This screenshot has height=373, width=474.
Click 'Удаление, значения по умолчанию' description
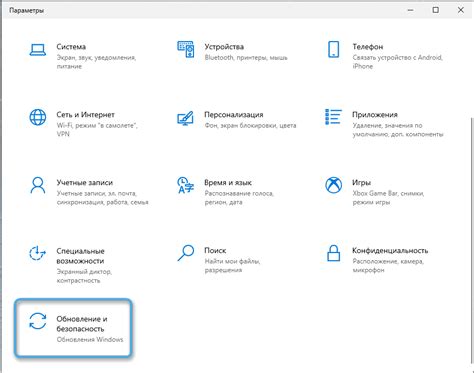pos(398,130)
